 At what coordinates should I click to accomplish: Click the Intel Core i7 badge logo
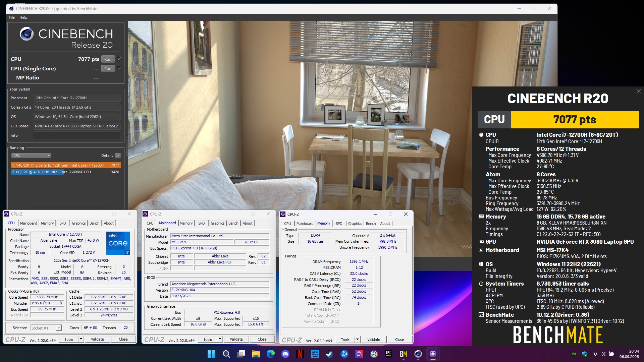coord(118,243)
